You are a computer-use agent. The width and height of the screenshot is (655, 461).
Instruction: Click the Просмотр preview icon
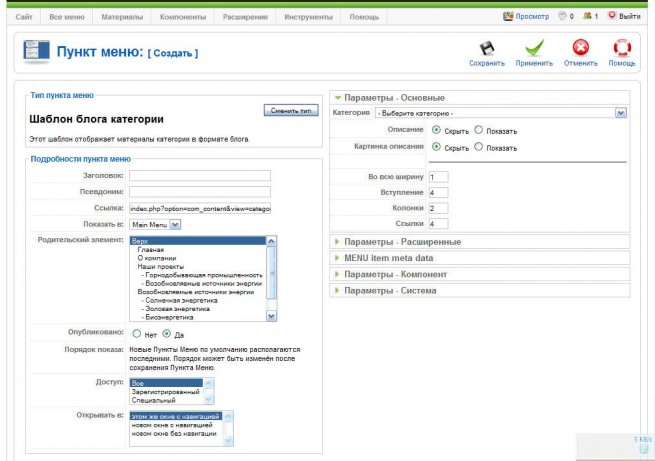pos(508,16)
